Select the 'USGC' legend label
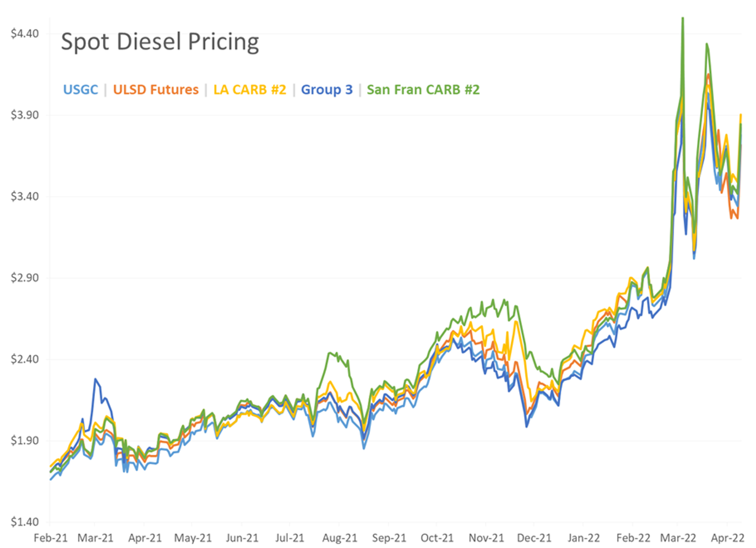 coord(81,90)
